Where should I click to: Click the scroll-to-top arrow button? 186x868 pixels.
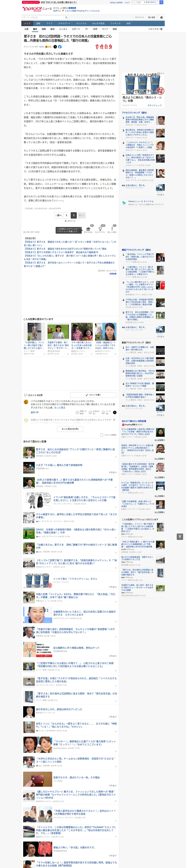180,536
